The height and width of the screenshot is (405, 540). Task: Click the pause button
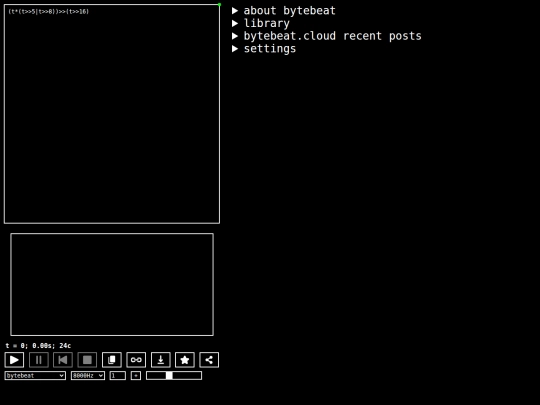click(39, 360)
